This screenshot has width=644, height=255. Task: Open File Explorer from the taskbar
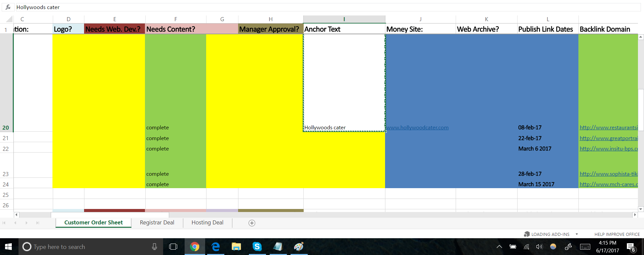tap(236, 247)
